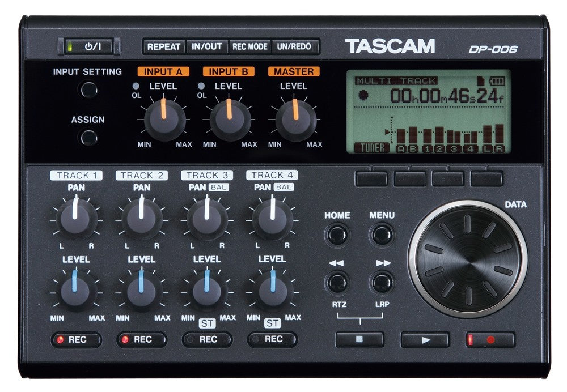567x392 pixels.
Task: Push the ASSIGN button
Action: click(88, 138)
